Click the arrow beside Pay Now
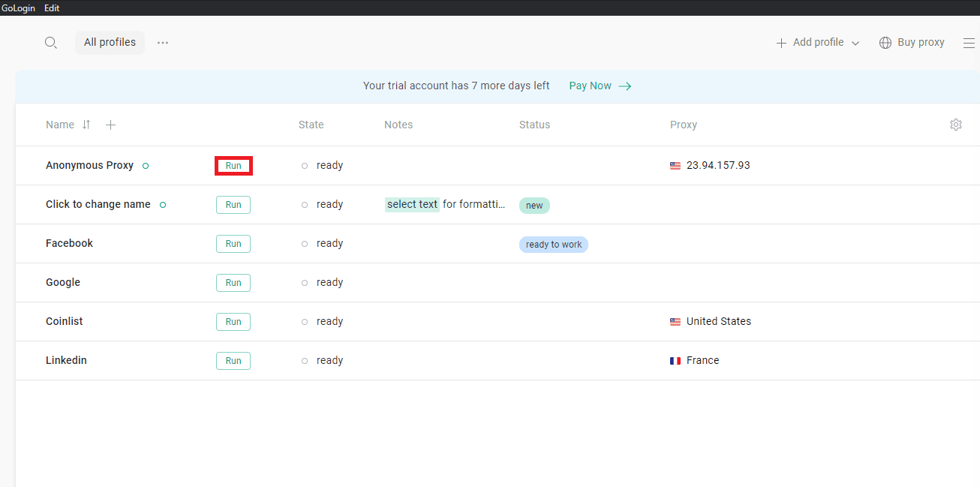The image size is (980, 487). (624, 86)
